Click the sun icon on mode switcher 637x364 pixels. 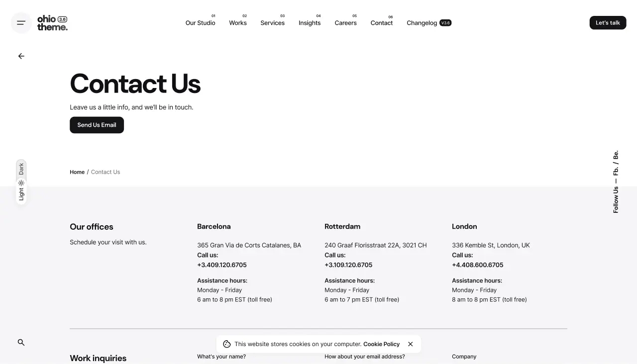[21, 183]
